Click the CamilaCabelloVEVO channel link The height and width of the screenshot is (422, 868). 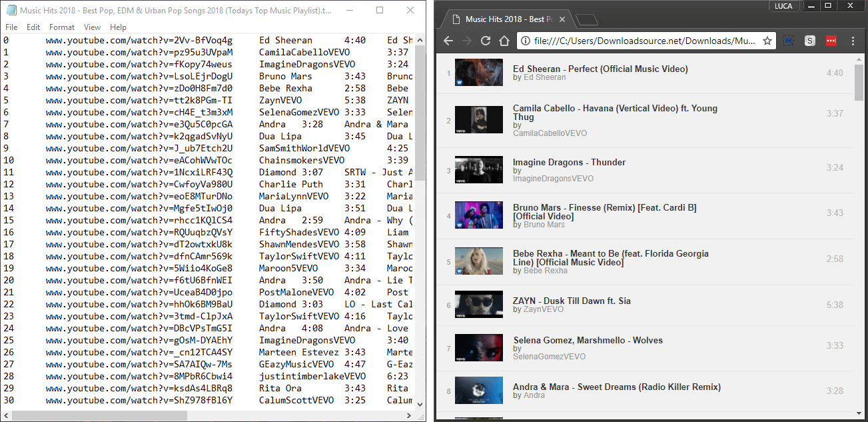(x=550, y=133)
